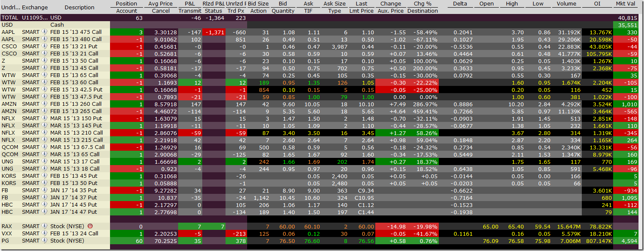
Task: Click the exchange info icon for Z 50 Call
Action: pyautogui.click(x=44, y=61)
